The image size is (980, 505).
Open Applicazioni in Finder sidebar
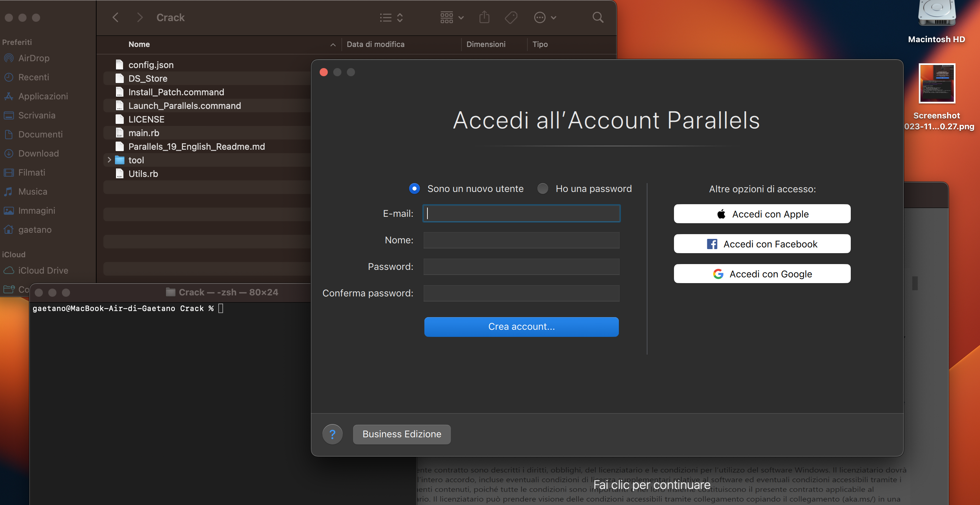pos(43,96)
